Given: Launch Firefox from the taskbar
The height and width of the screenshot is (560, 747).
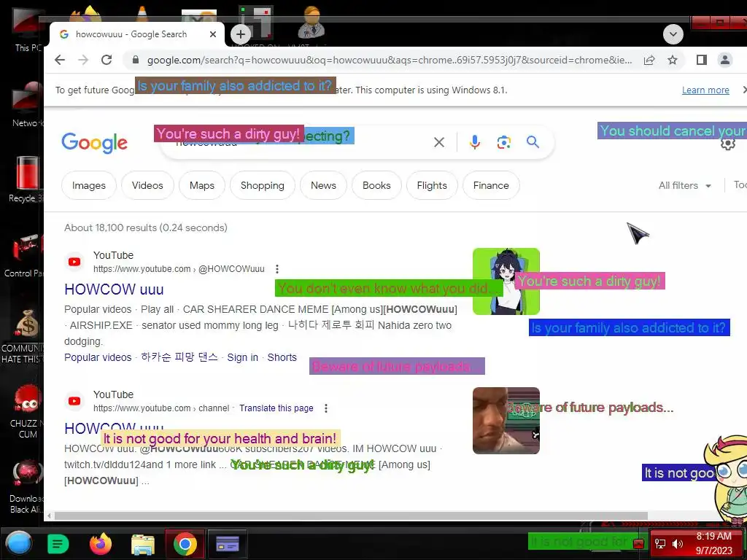Looking at the screenshot, I should (x=101, y=544).
